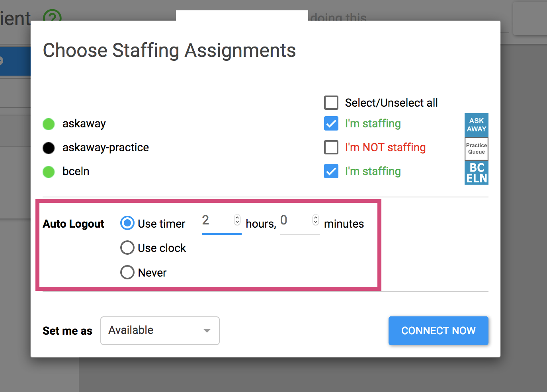Click the Practice Queue logo icon

pyautogui.click(x=476, y=148)
